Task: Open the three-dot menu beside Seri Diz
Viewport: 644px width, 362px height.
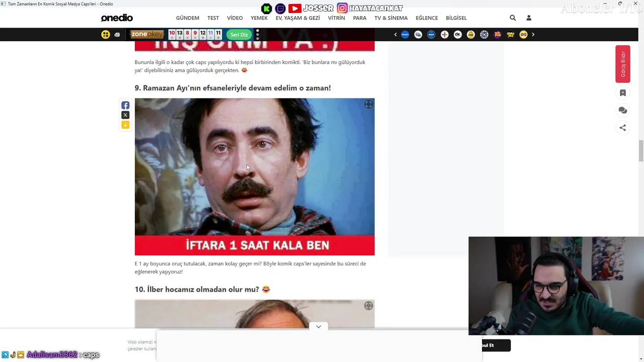Action: 258,34
